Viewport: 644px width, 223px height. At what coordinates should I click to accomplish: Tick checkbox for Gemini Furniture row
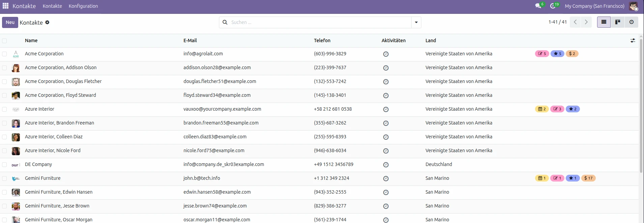pos(4,178)
